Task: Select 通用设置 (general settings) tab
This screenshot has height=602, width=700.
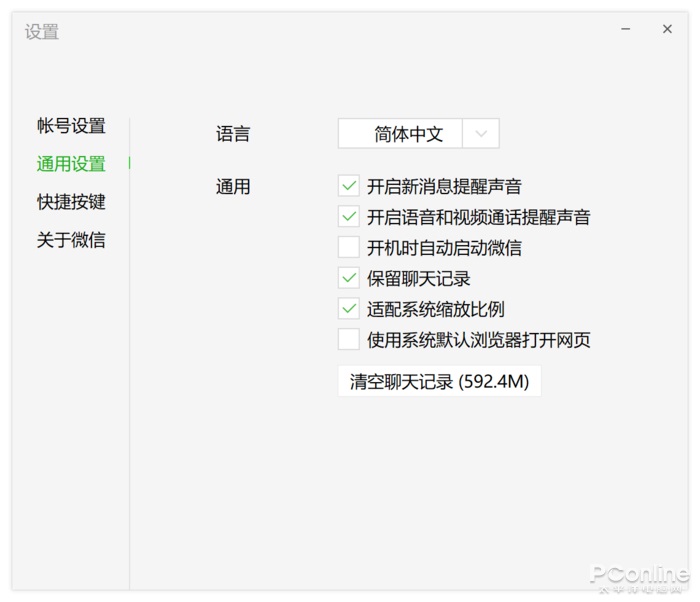Action: (71, 163)
